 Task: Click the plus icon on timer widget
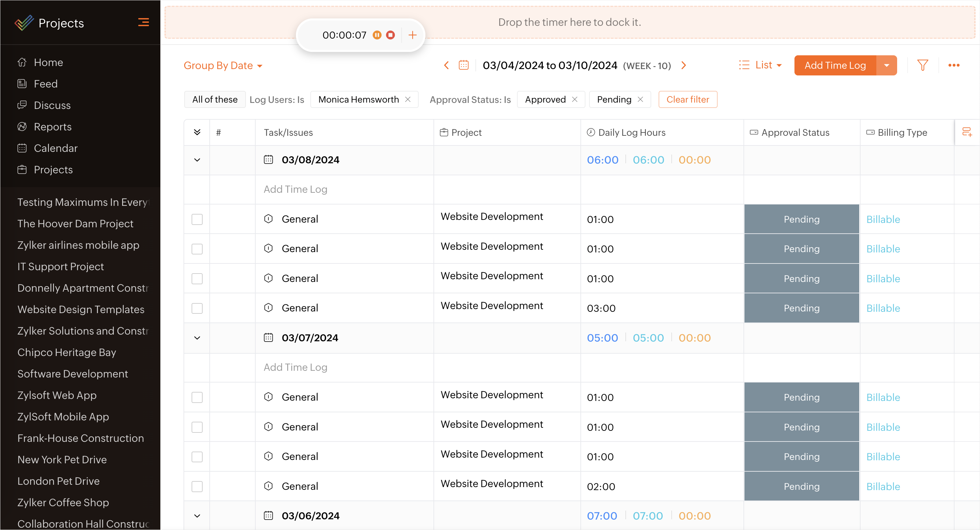point(412,35)
